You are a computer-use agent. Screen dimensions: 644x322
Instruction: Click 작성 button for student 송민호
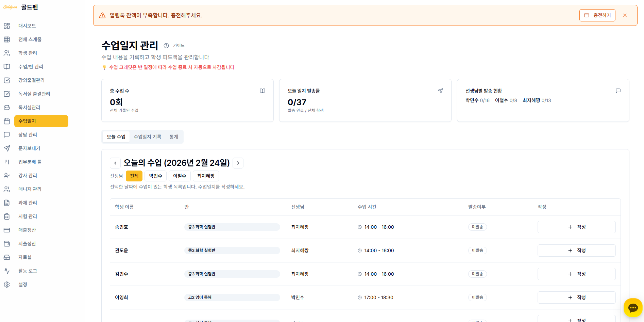click(x=576, y=227)
